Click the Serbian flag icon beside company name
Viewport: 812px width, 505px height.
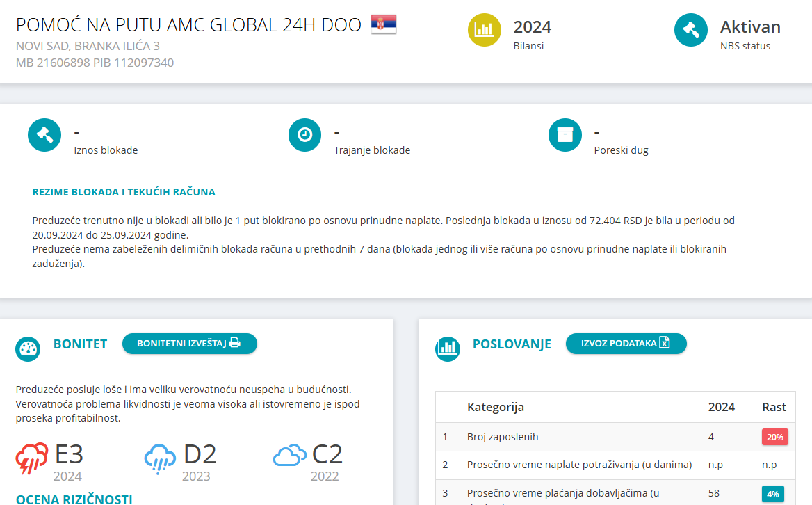(x=384, y=24)
